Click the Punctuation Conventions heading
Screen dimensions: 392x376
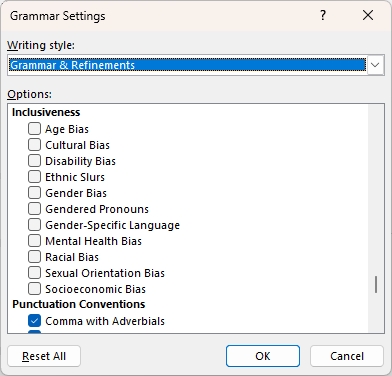(79, 304)
